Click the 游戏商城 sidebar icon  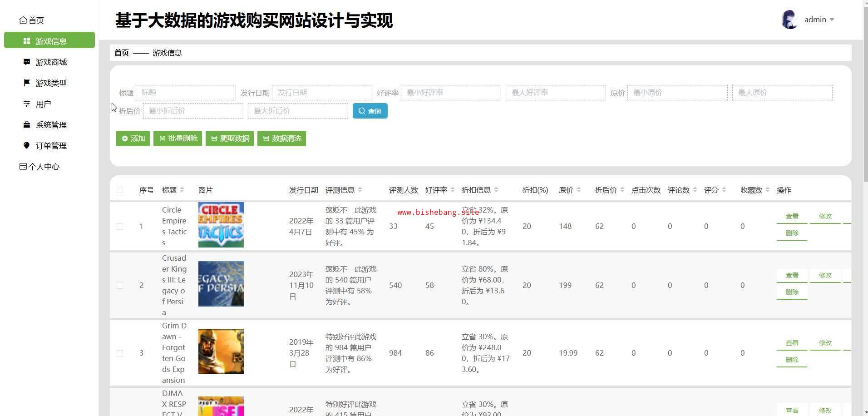[x=27, y=62]
